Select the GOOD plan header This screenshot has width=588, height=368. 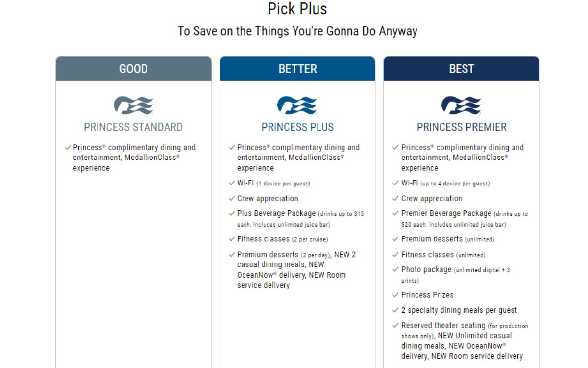[133, 69]
